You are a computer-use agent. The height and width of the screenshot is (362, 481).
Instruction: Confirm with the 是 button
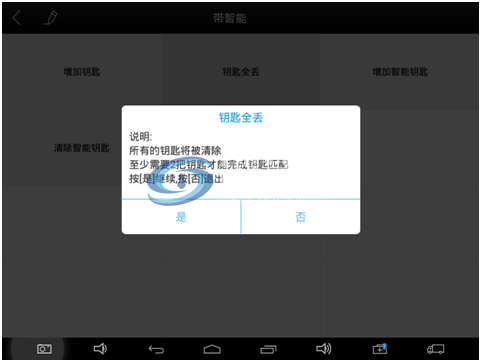click(x=181, y=217)
